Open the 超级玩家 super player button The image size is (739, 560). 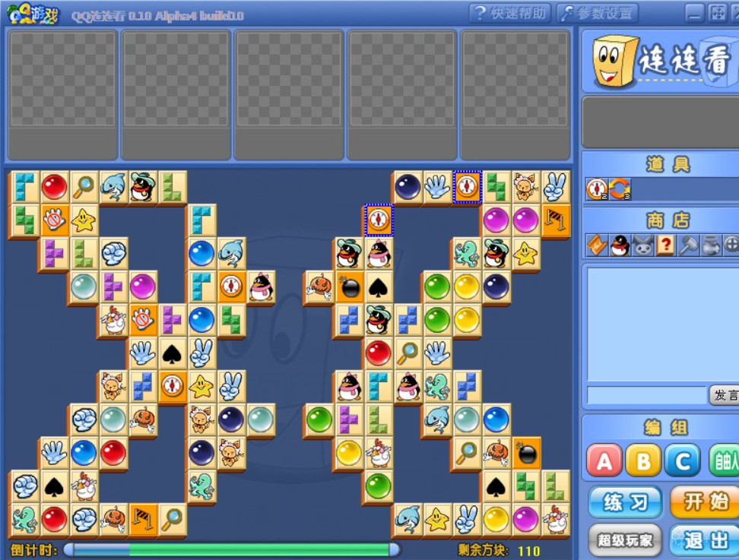coord(626,539)
